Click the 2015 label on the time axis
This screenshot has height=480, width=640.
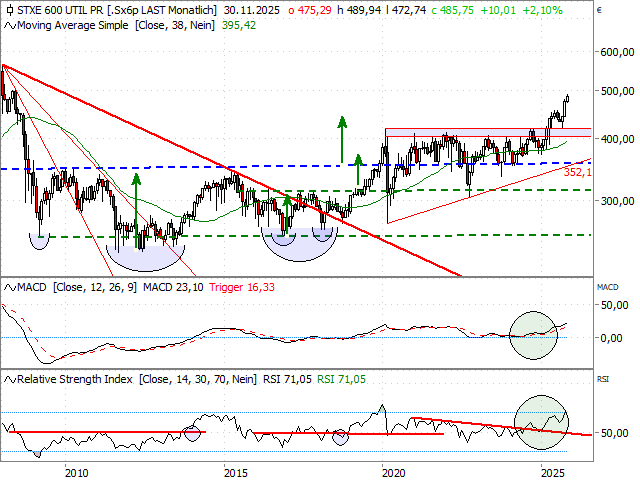point(235,472)
